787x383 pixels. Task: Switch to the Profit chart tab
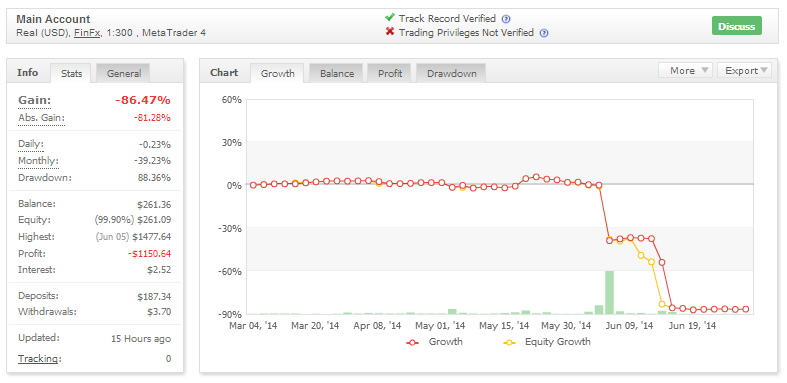coord(390,73)
